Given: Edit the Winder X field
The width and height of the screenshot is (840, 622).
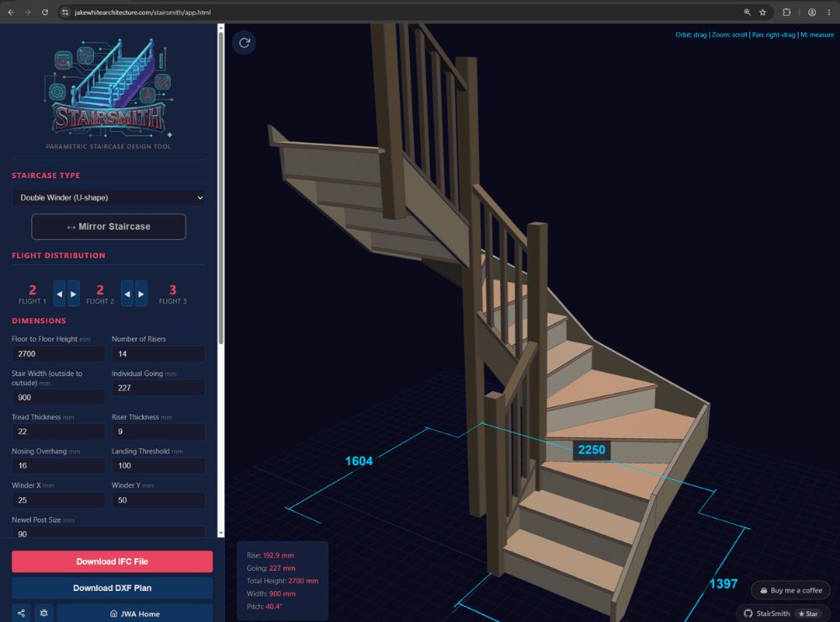Looking at the screenshot, I should tap(59, 500).
